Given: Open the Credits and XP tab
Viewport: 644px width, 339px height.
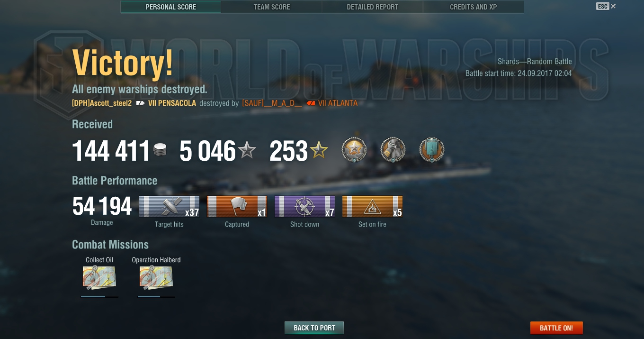Looking at the screenshot, I should 474,7.
